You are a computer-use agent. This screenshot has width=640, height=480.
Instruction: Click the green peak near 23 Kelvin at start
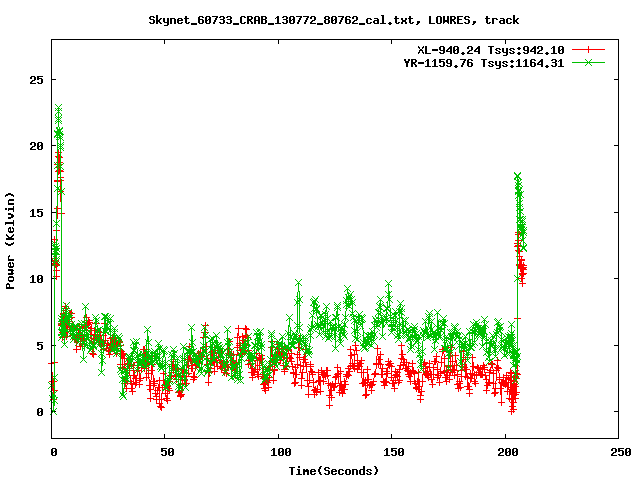coord(59,108)
